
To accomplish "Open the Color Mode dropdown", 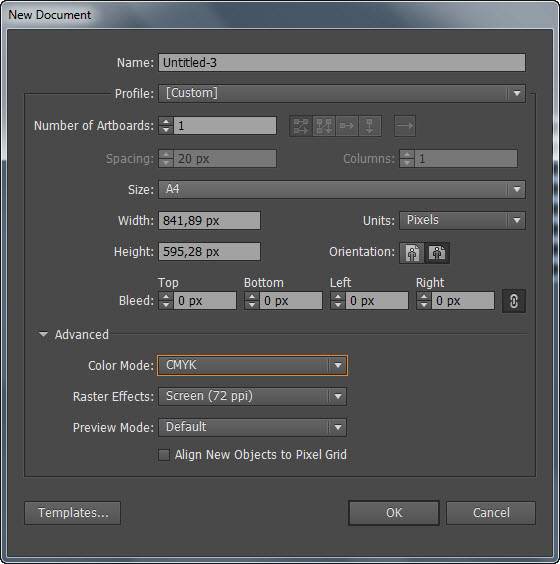I will click(252, 365).
